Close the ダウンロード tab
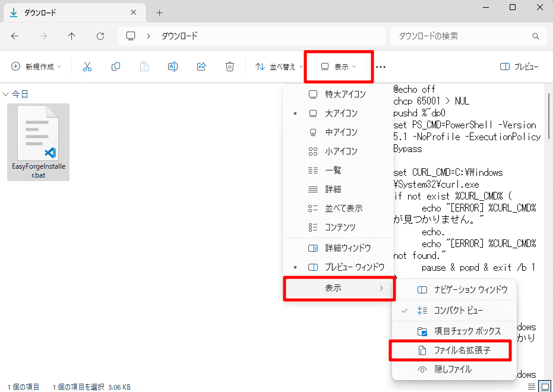The width and height of the screenshot is (553, 392). tap(133, 12)
